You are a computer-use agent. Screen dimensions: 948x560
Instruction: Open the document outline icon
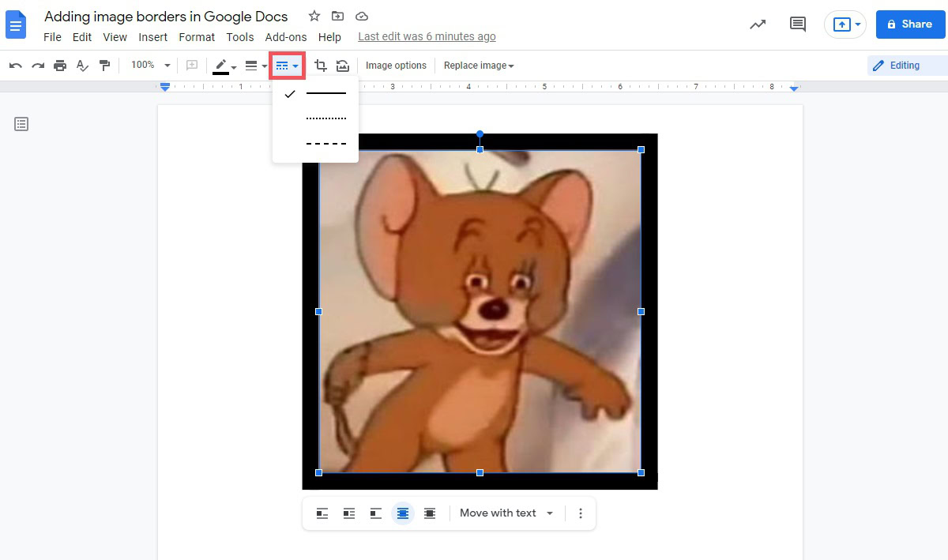click(x=21, y=124)
